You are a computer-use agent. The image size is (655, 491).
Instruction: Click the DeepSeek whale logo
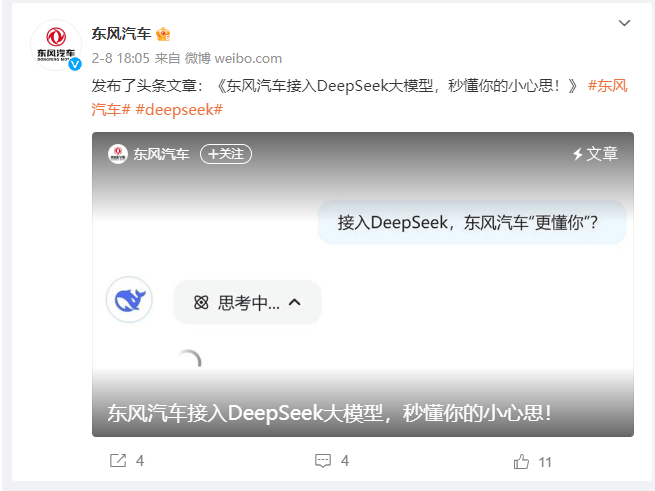click(x=129, y=300)
